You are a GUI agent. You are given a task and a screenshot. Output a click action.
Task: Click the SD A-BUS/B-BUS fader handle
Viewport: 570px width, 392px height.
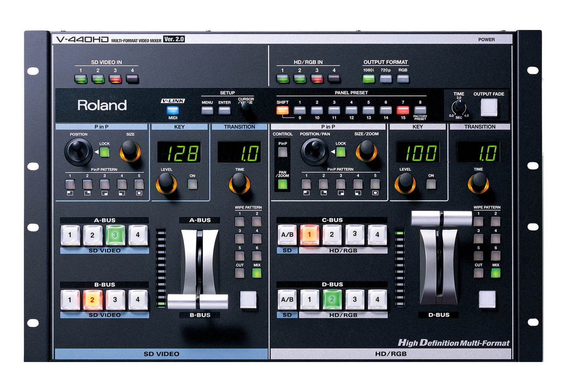click(198, 301)
